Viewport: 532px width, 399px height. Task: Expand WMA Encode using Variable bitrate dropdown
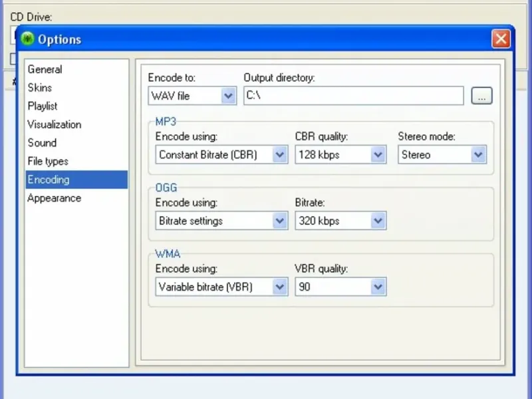click(221, 287)
